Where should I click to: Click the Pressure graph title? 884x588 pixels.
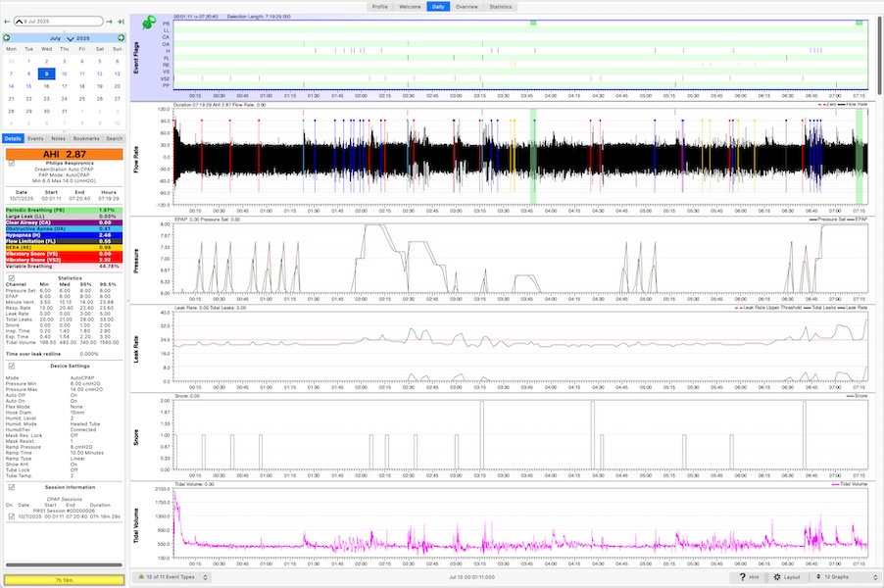click(x=136, y=261)
